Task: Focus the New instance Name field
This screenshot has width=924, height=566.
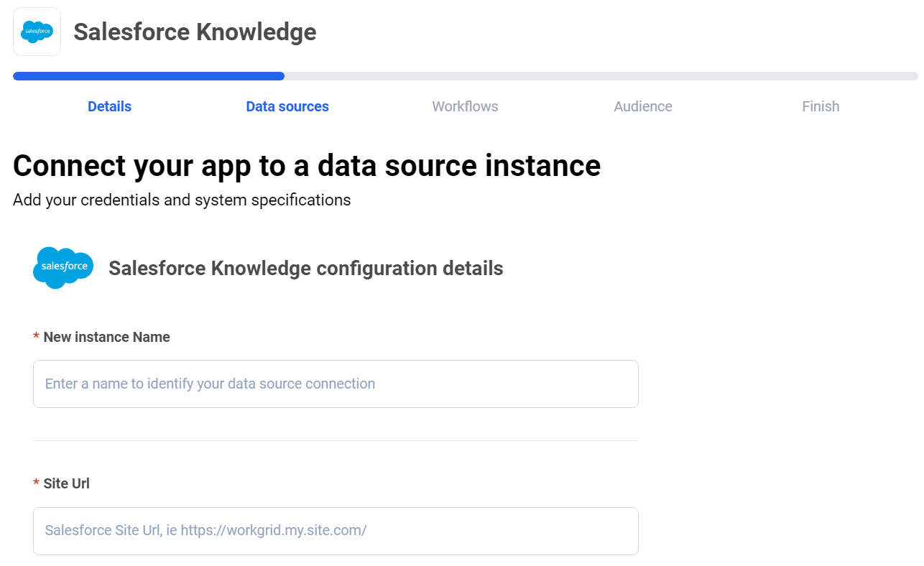Action: tap(336, 384)
